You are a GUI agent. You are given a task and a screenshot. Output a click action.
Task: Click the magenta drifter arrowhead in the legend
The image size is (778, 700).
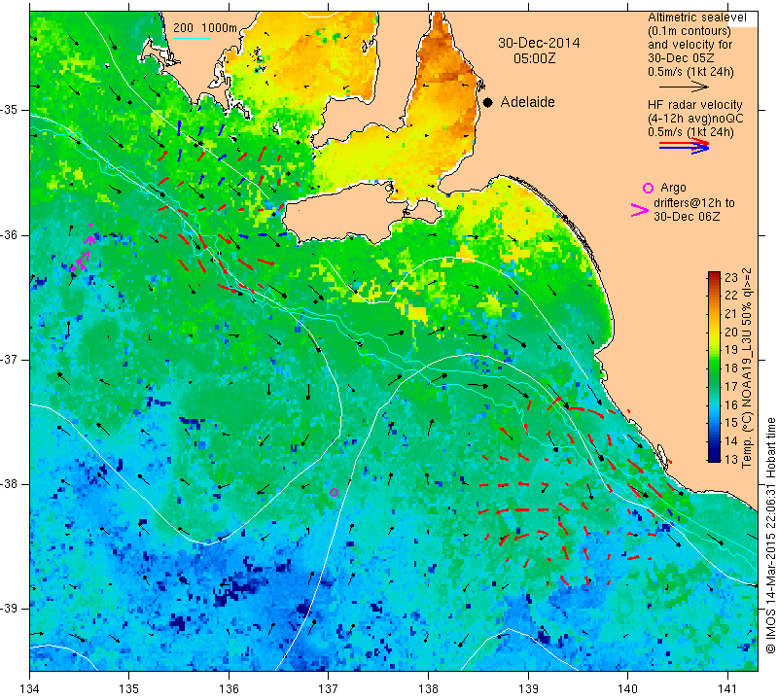pyautogui.click(x=640, y=210)
